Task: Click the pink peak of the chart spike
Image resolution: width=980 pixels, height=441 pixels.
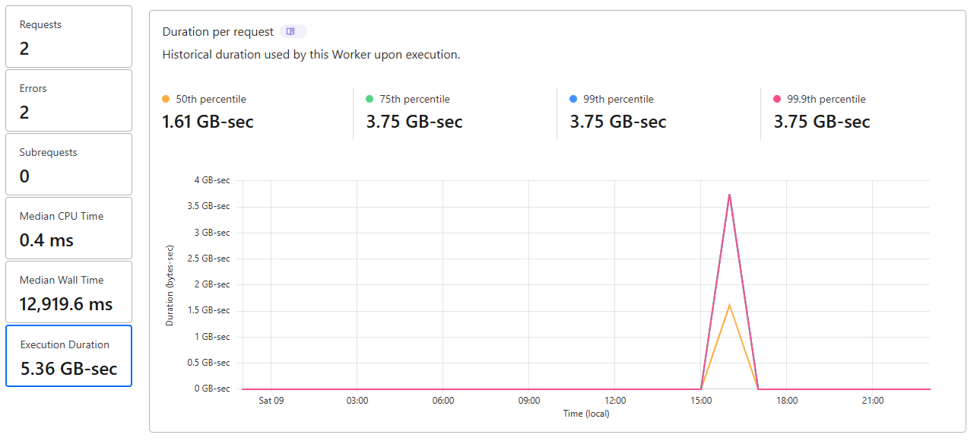Action: click(x=730, y=195)
